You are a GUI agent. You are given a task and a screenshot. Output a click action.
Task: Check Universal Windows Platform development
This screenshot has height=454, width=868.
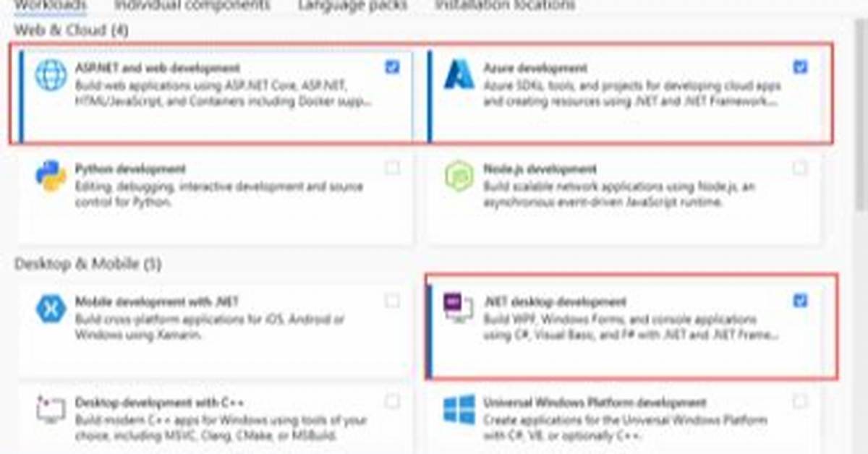coord(800,401)
